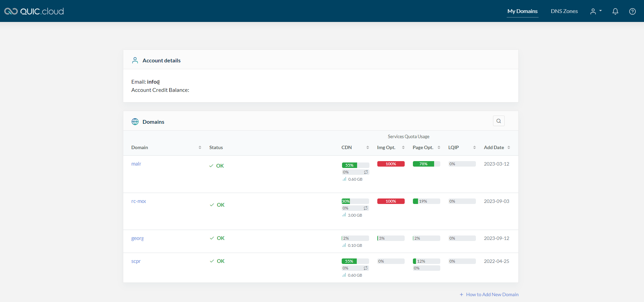Open the rc-moc domain link
The height and width of the screenshot is (302, 644).
[x=139, y=201]
